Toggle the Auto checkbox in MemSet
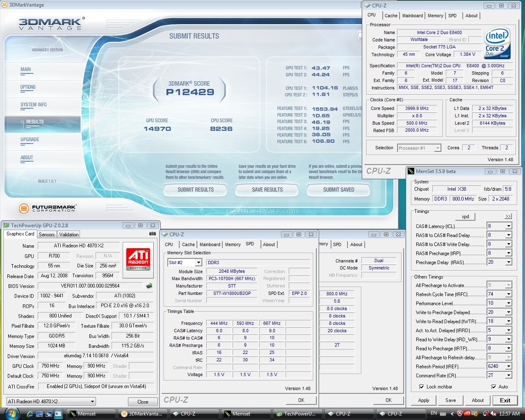The height and width of the screenshot is (420, 525). coord(493,387)
